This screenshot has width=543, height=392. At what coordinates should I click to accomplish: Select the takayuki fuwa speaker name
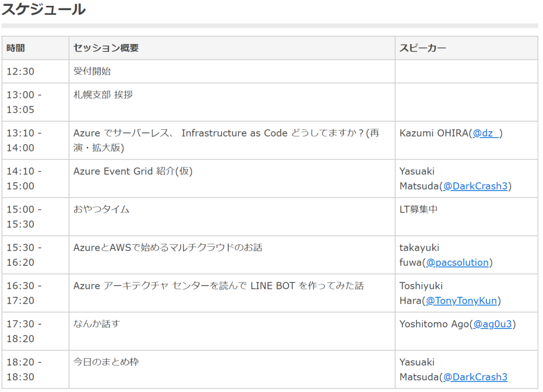[419, 255]
